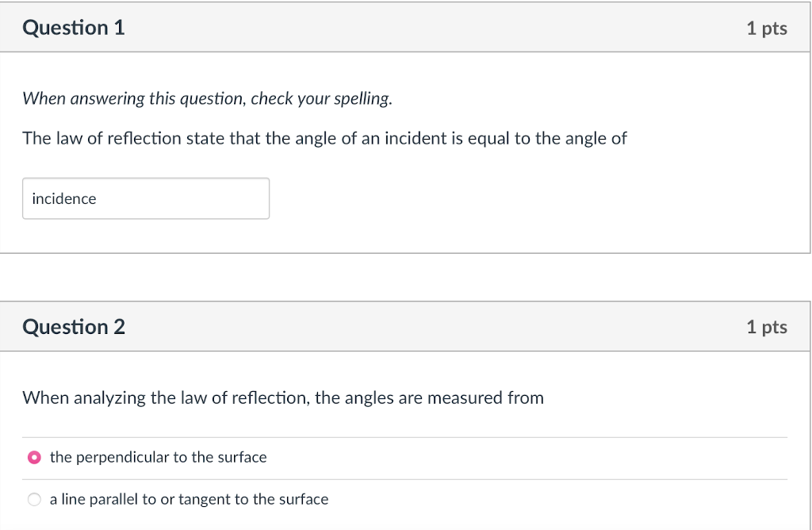
Task: Click the Question 2 prompt about measured angles
Action: pyautogui.click(x=282, y=397)
